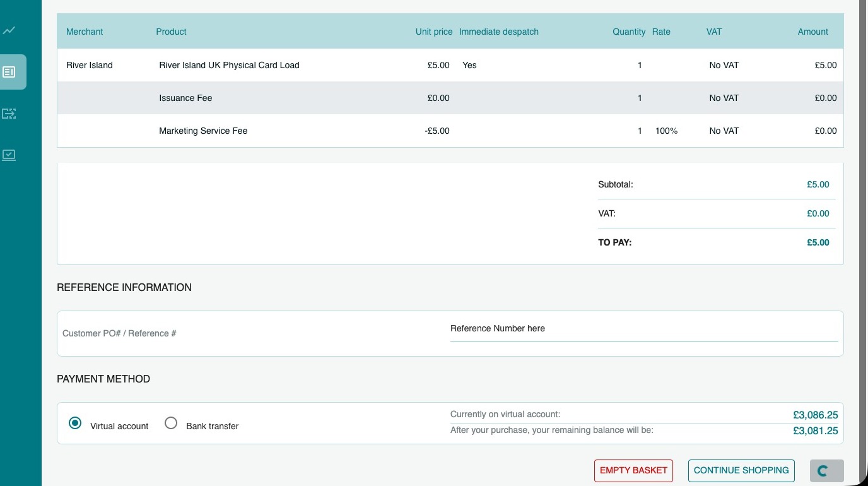This screenshot has height=486, width=868.
Task: Click the Immediate despatch column header
Action: tap(499, 32)
